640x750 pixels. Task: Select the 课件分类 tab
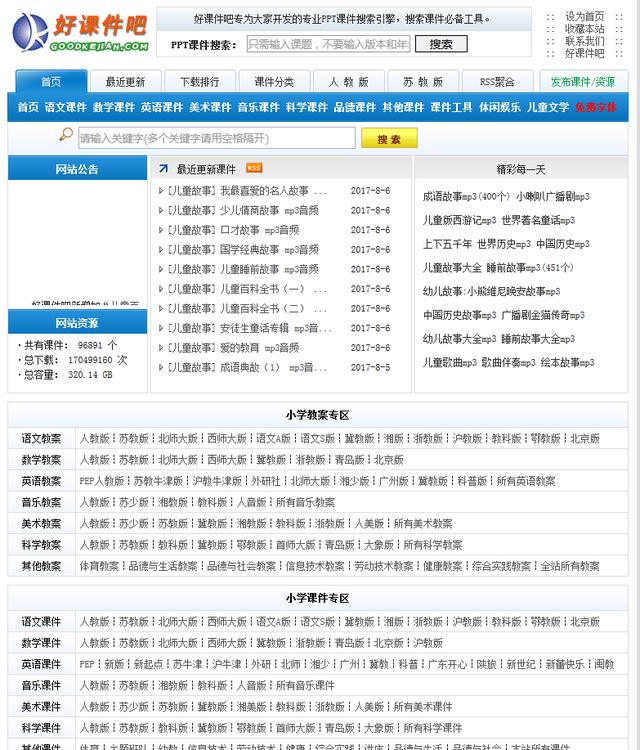click(274, 82)
